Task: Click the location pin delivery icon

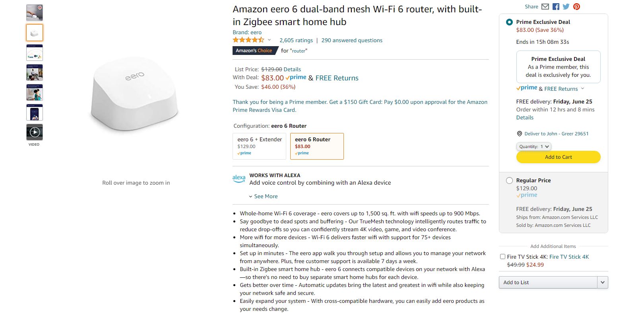Action: tap(519, 134)
